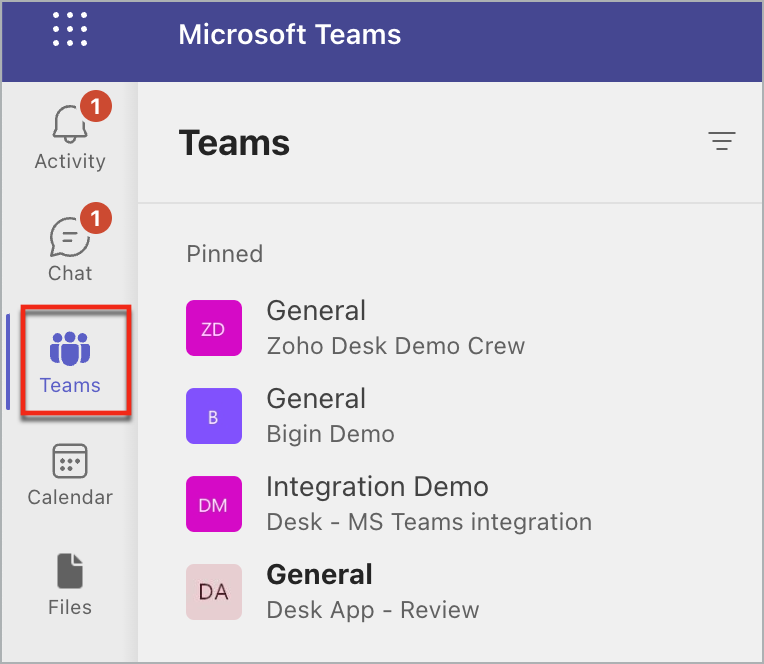Click the Activity notification badge

(x=95, y=105)
